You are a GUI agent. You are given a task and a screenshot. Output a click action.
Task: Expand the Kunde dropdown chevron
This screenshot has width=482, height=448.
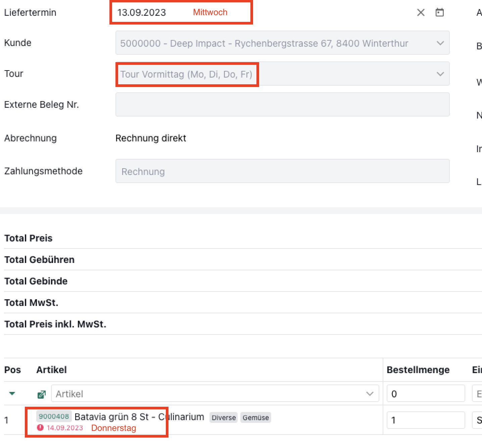pyautogui.click(x=440, y=43)
